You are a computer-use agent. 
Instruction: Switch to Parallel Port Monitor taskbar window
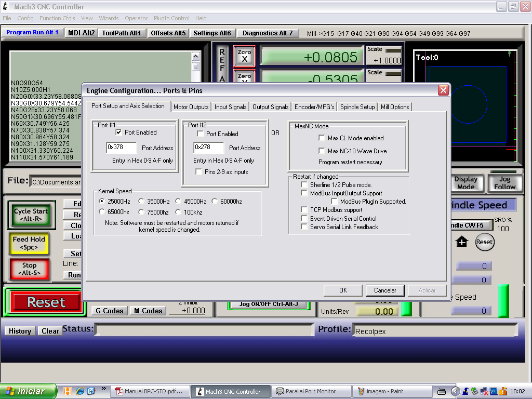(311, 392)
